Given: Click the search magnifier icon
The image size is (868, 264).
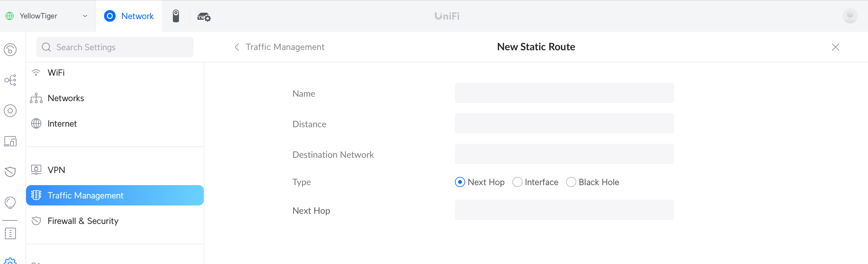Looking at the screenshot, I should pyautogui.click(x=46, y=47).
